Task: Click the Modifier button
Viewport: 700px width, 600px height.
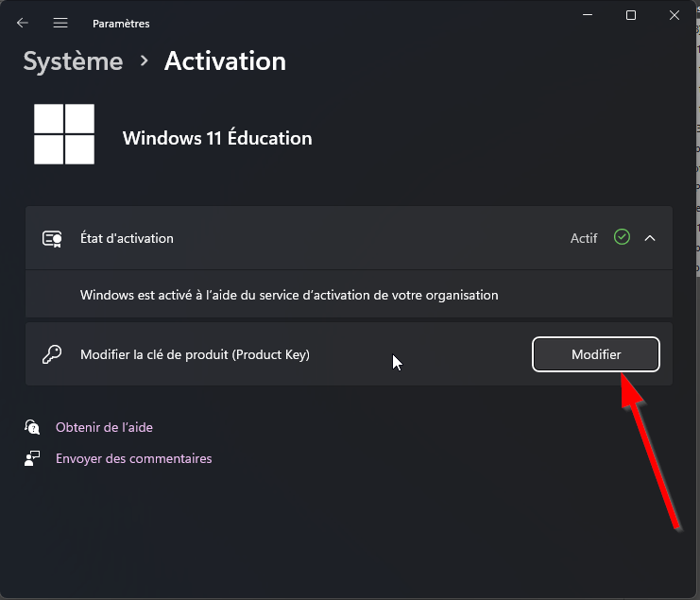Action: point(596,354)
